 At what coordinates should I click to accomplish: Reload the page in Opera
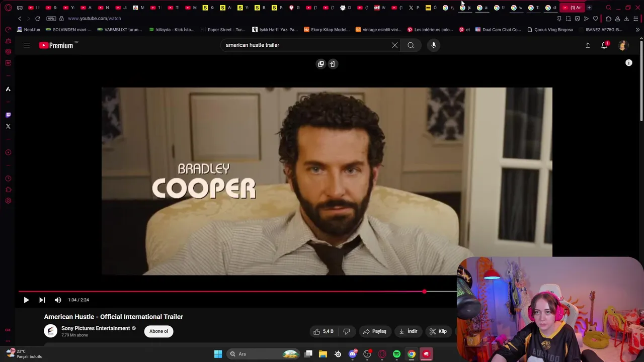pos(37,19)
